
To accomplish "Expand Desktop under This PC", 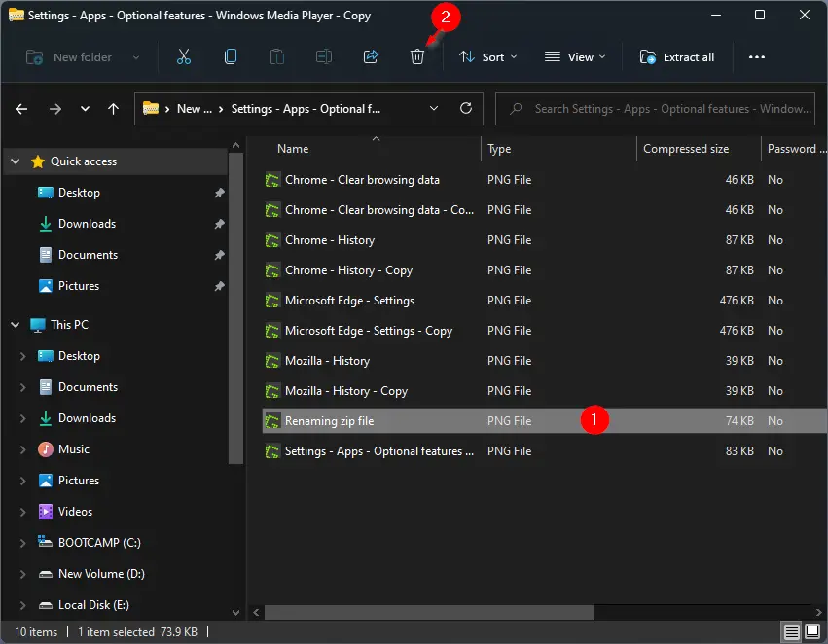I will pyautogui.click(x=22, y=356).
